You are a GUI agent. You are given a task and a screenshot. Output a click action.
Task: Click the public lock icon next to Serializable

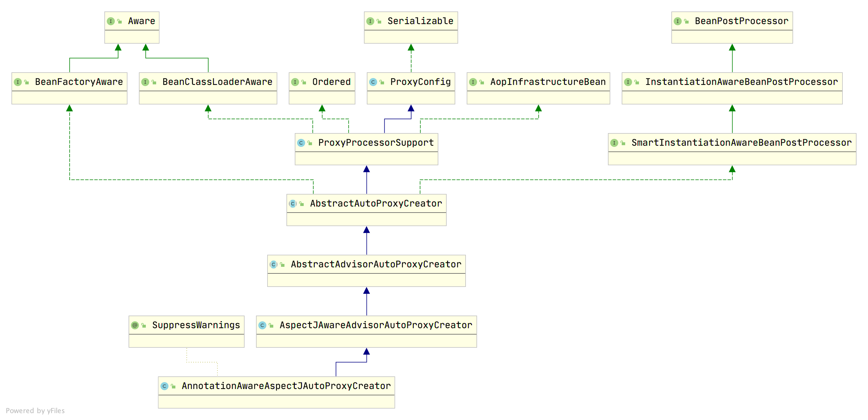(x=379, y=21)
